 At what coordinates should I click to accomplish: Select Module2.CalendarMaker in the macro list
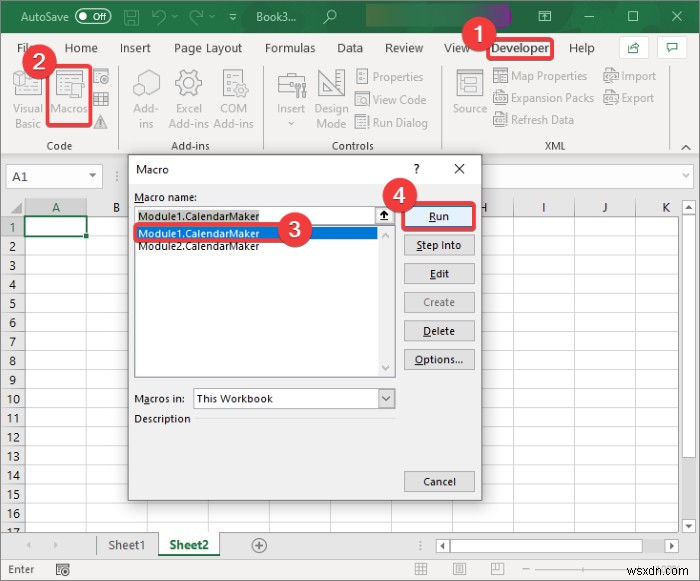(x=257, y=247)
